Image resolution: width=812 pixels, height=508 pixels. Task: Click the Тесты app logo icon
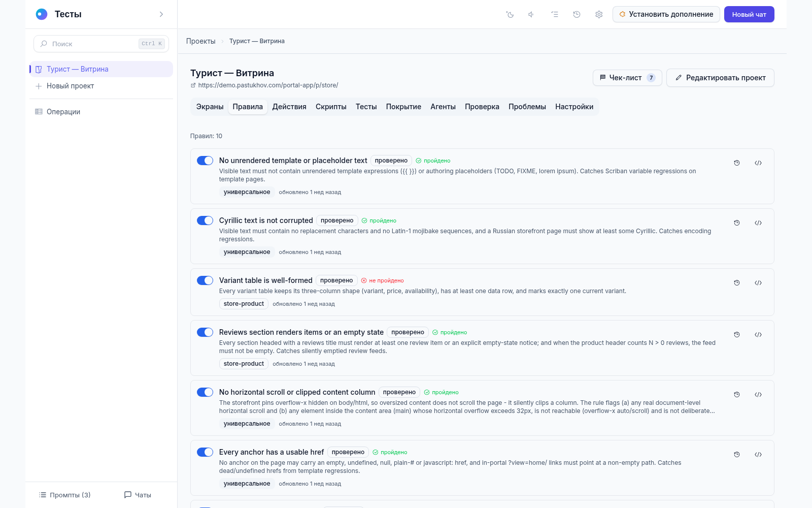(x=42, y=14)
